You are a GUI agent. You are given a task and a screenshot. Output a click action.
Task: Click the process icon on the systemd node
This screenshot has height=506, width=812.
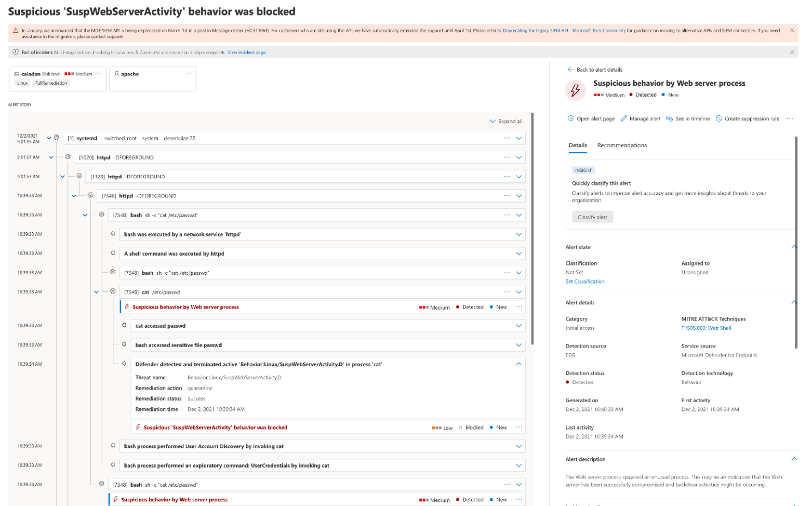coord(56,138)
